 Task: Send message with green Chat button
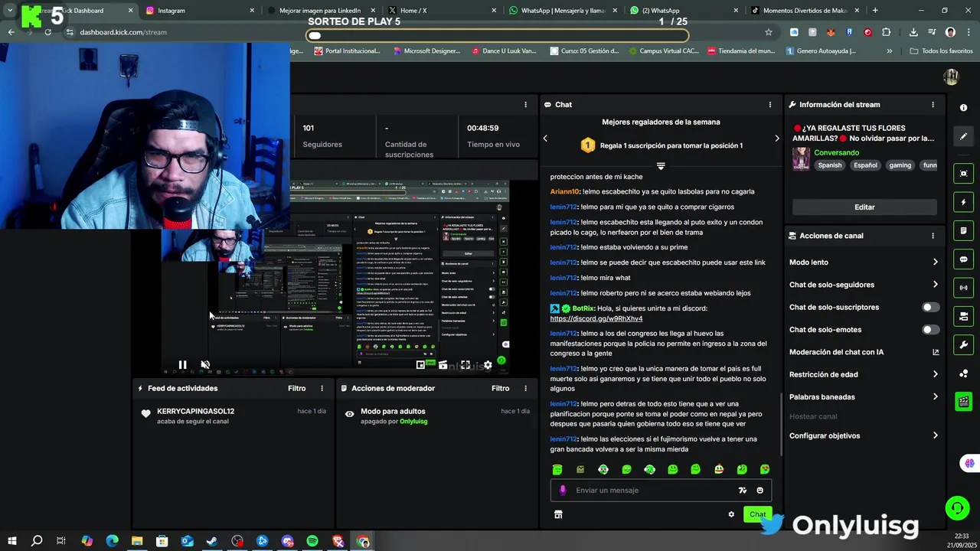pos(757,514)
